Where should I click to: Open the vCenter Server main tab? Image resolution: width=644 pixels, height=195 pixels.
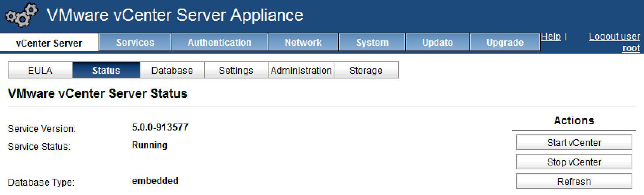point(49,43)
